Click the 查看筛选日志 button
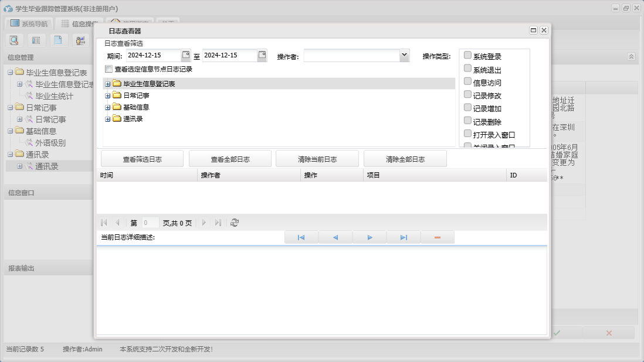Viewport: 644px width, 362px height. point(142,159)
